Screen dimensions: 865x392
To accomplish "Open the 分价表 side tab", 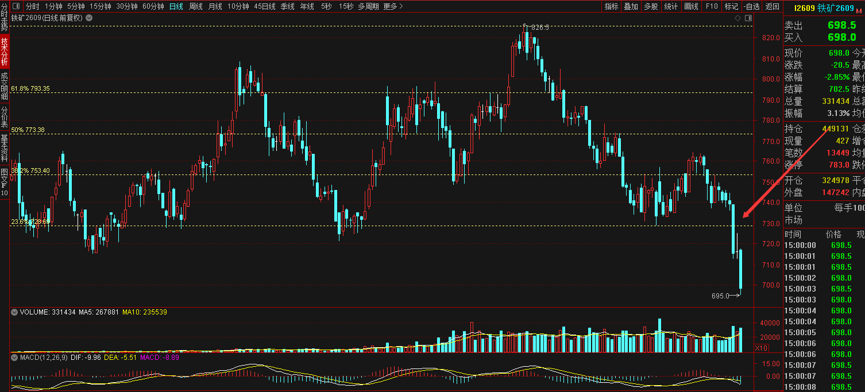I will pyautogui.click(x=4, y=116).
